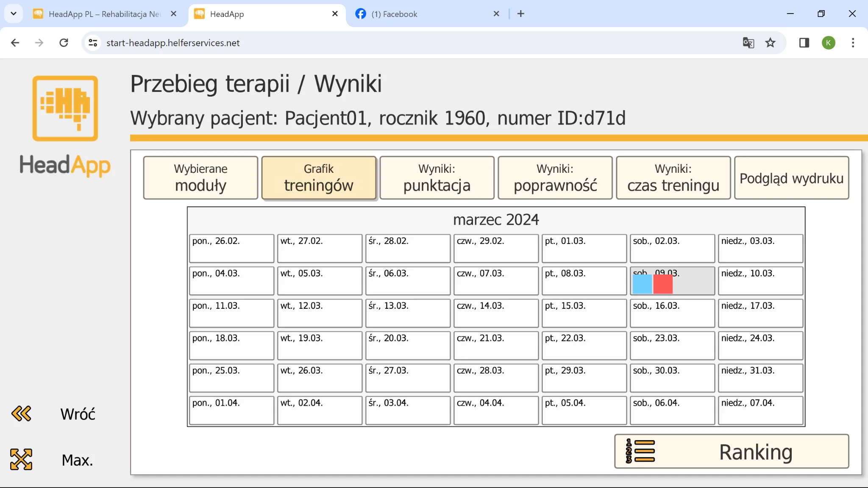
Task: Open site information icon in address bar
Action: [x=93, y=43]
